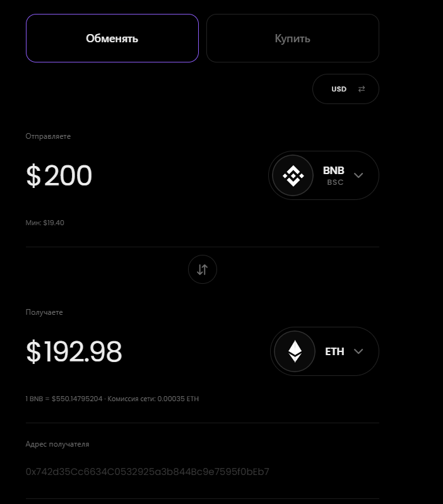Click the Ethereum coin logo icon

295,351
